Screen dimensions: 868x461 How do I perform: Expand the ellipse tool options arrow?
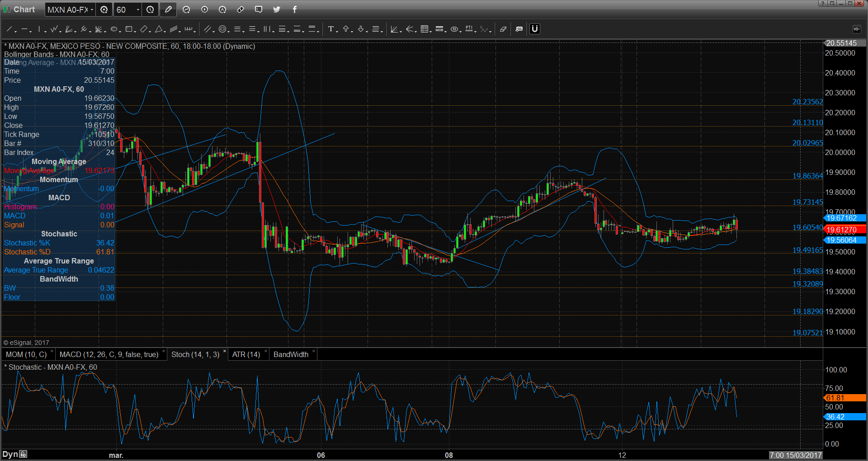coord(120,31)
